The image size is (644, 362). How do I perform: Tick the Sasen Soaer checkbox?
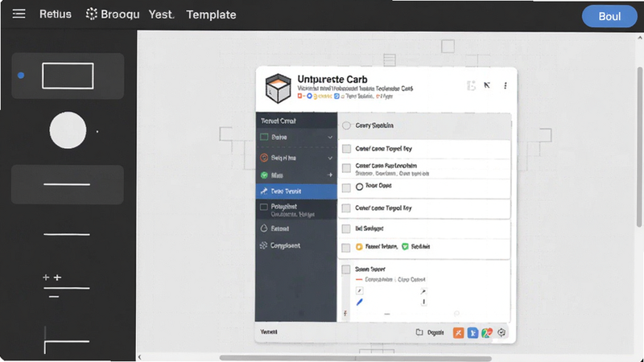[x=346, y=269]
